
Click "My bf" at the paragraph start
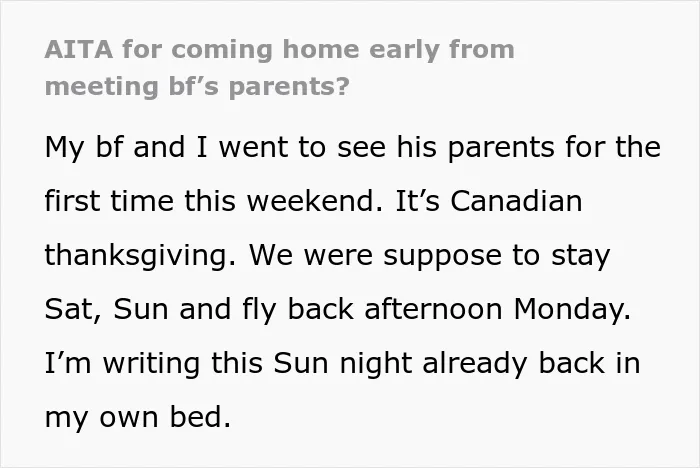[x=83, y=147]
